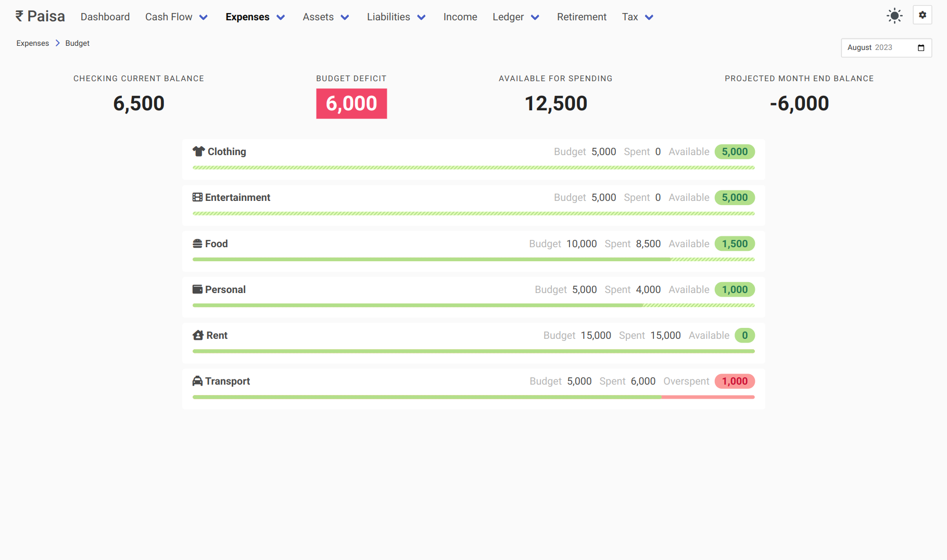Select the Rent category name
Viewport: 947px width, 560px height.
[x=217, y=335]
